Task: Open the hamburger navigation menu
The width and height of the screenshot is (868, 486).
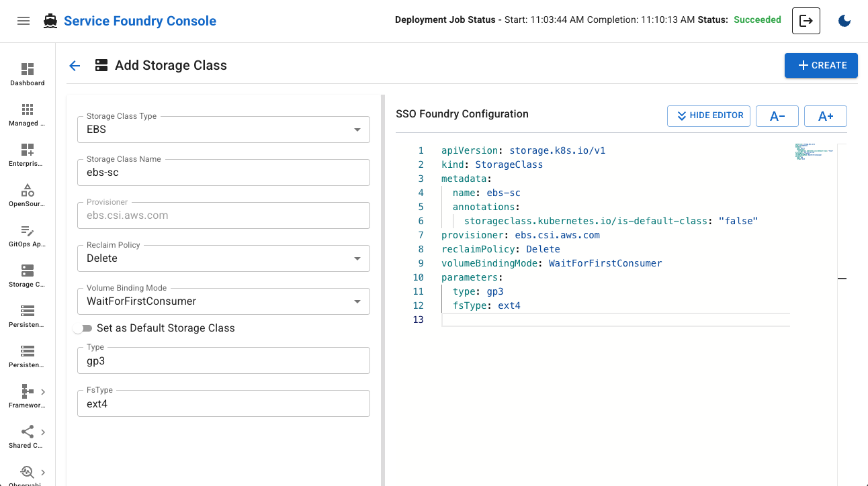Action: coord(24,20)
